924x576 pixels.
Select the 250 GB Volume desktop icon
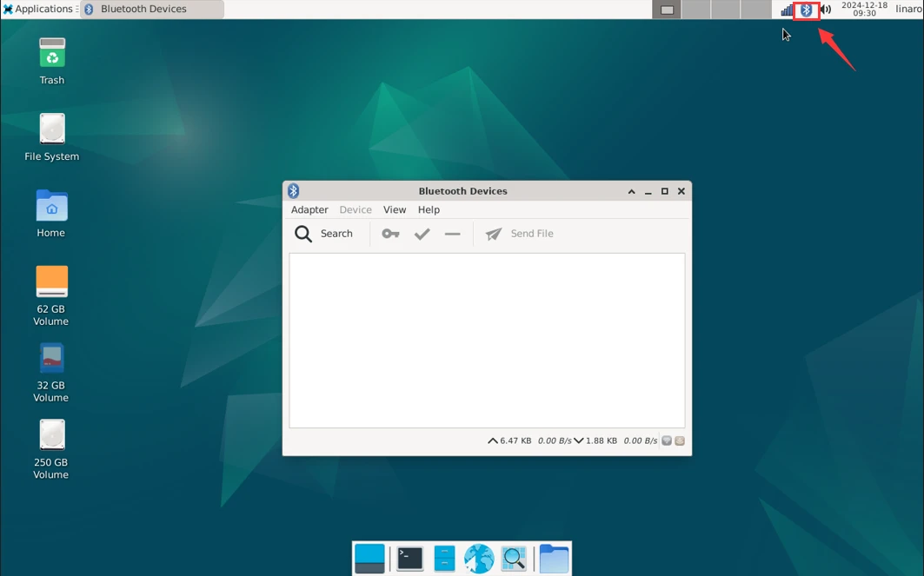51,449
